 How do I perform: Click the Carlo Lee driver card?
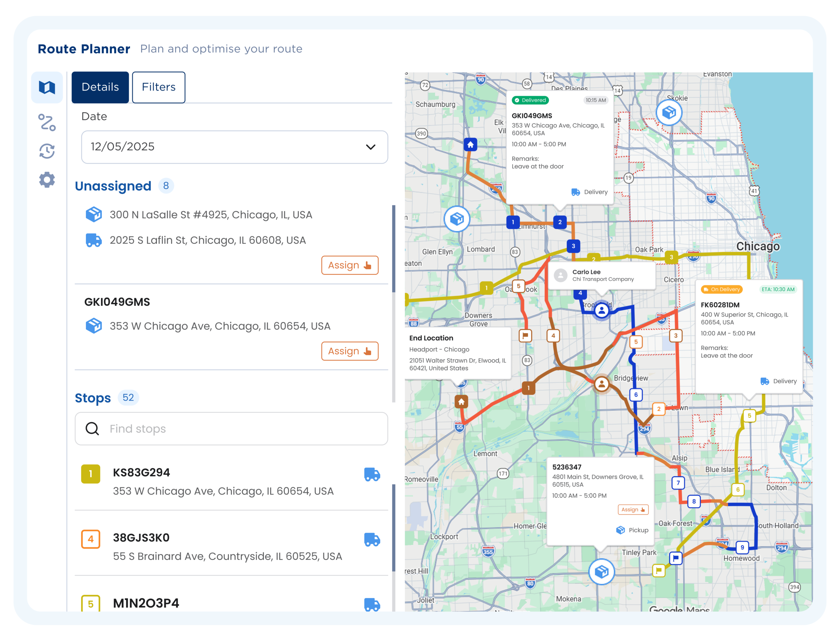click(x=602, y=276)
